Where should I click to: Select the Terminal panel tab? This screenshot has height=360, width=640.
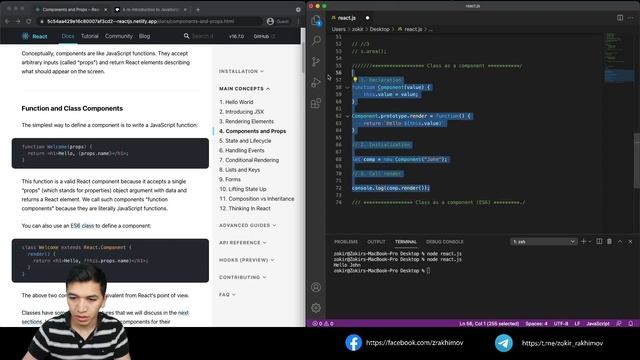tap(406, 242)
